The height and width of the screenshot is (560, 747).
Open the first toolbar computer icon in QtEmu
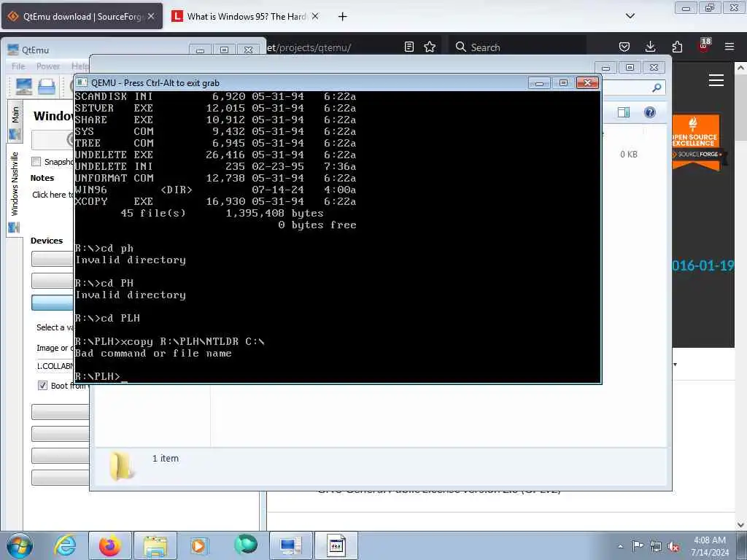coord(23,87)
